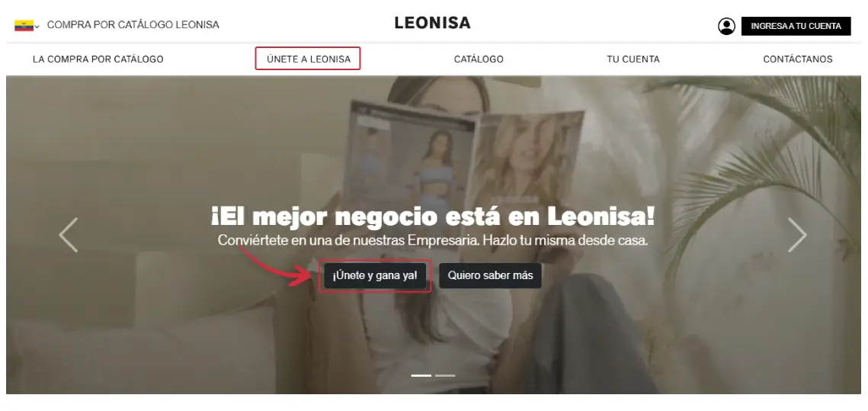868x411 pixels.
Task: Open the TU CUENTA menu item
Action: [633, 59]
